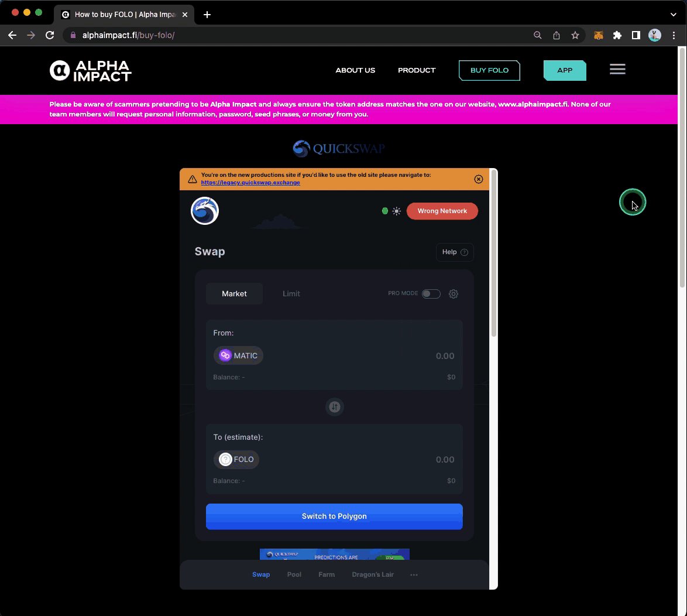The height and width of the screenshot is (616, 687).
Task: Click the warning triangle icon in orange banner
Action: point(193,179)
